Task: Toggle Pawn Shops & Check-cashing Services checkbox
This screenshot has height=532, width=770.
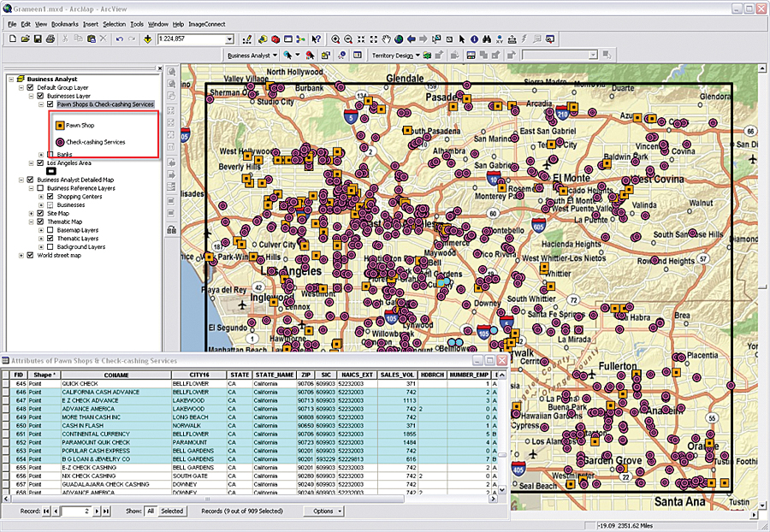Action: 50,104
